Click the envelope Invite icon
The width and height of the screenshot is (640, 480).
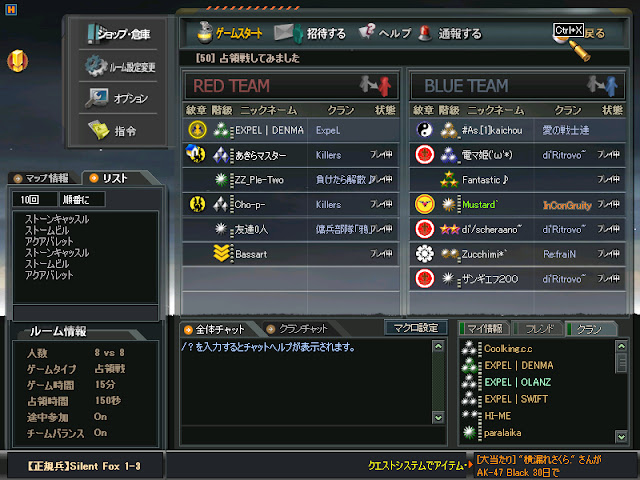click(287, 33)
